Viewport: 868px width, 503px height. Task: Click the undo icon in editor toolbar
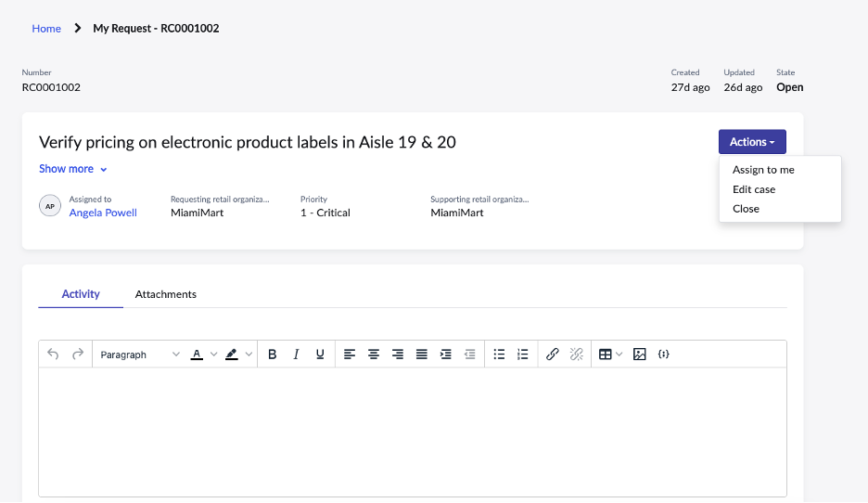53,354
